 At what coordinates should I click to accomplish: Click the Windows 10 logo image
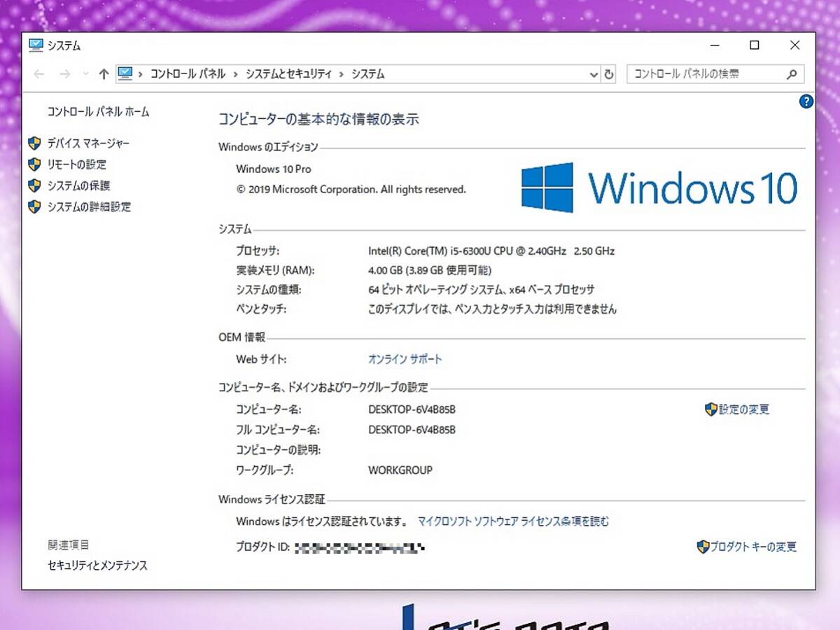(659, 188)
